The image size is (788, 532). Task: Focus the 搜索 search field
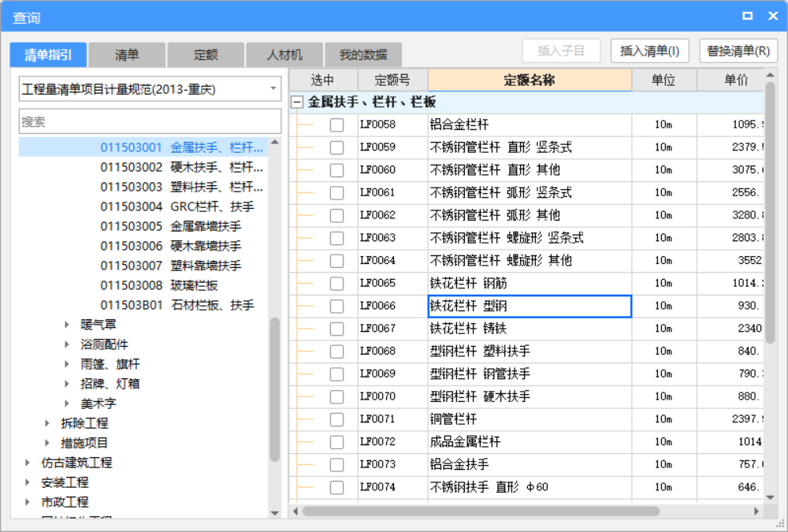(x=150, y=121)
